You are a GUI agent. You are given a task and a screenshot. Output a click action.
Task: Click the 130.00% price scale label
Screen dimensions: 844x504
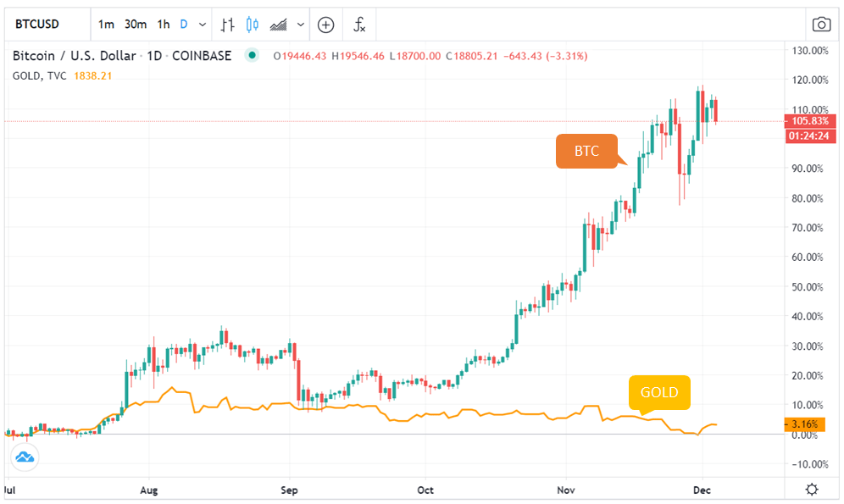point(810,51)
